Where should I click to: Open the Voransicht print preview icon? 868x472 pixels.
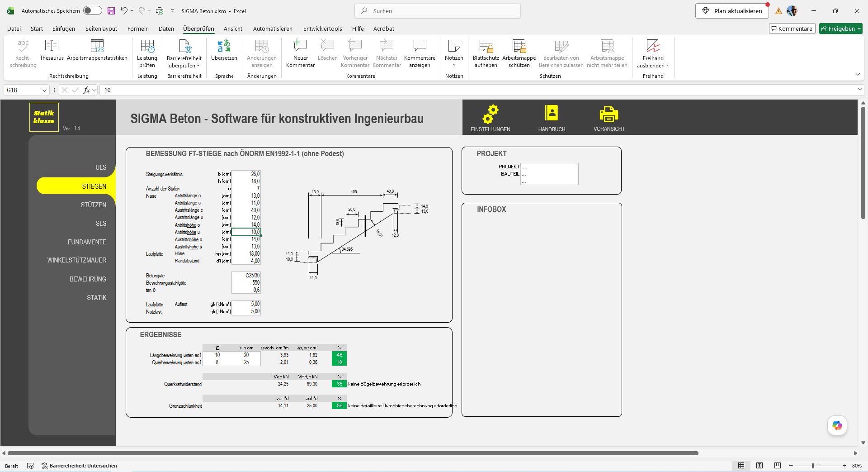(609, 114)
